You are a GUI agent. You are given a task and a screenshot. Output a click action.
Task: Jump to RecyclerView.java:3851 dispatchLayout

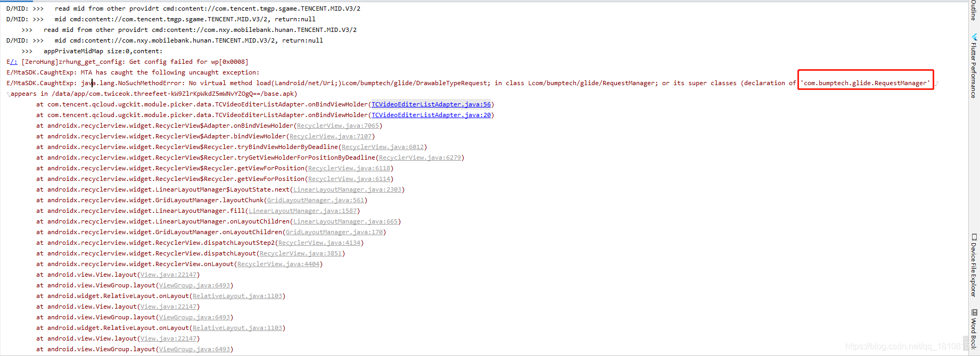(301, 253)
